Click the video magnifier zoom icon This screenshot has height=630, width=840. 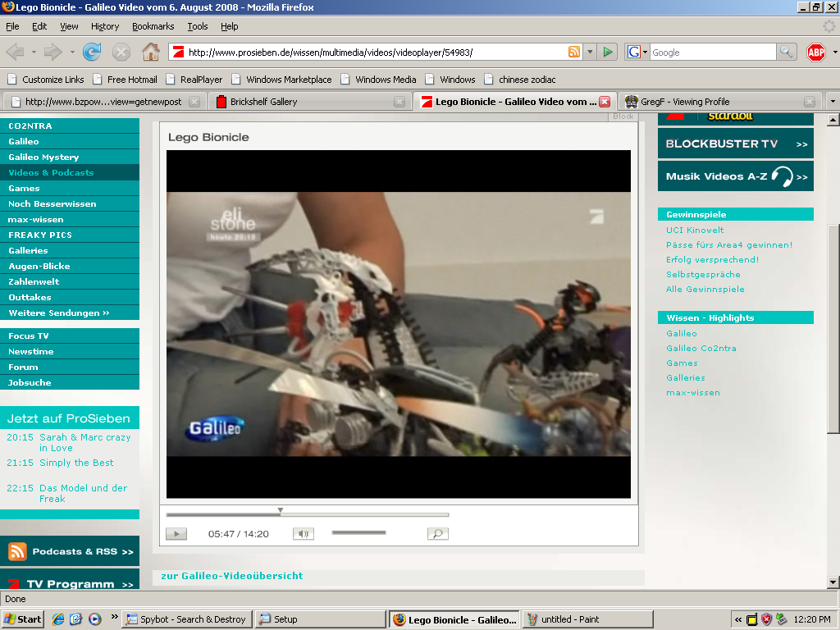pyautogui.click(x=438, y=533)
